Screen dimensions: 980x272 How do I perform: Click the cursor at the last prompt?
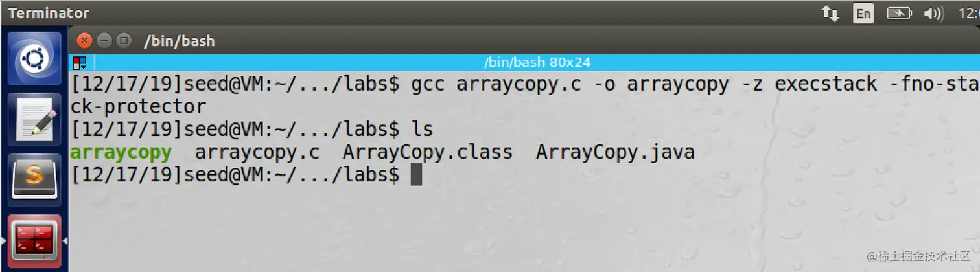(x=416, y=175)
